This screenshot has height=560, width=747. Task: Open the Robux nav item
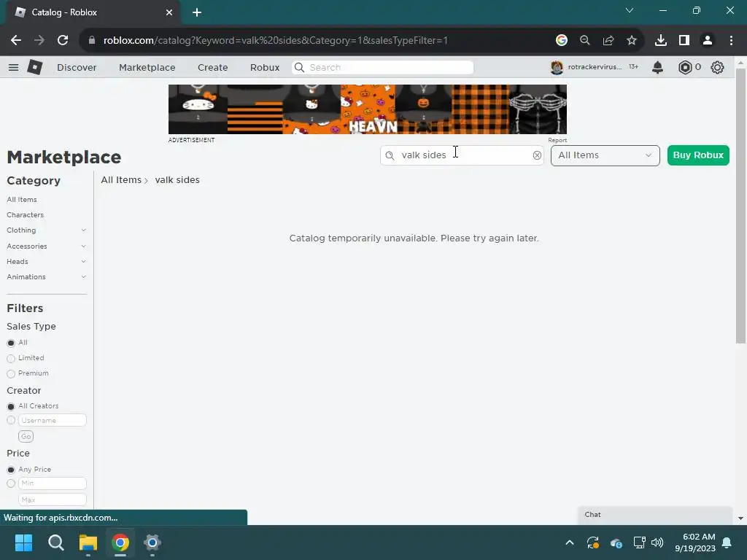click(x=264, y=67)
